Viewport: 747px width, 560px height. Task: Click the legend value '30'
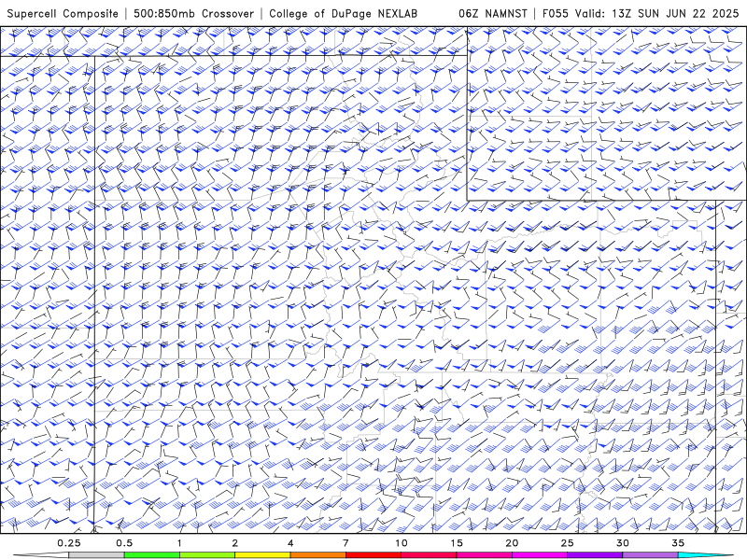[x=622, y=543]
